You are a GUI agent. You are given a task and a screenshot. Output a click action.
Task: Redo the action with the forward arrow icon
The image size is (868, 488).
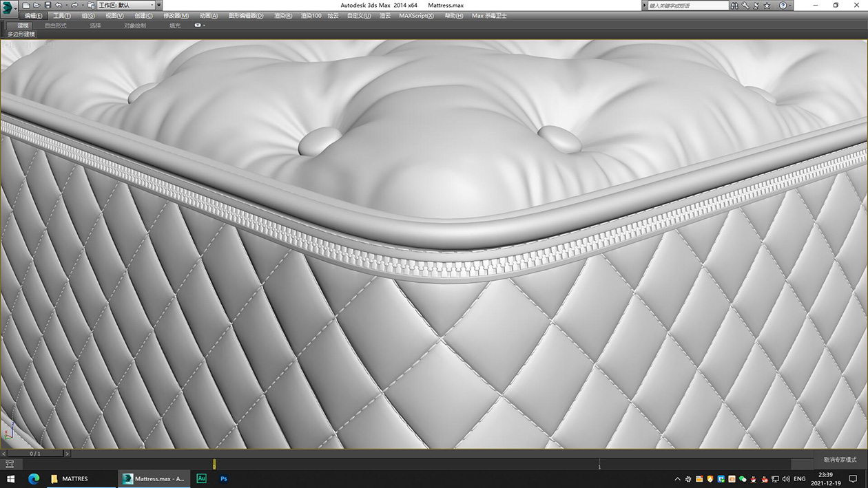74,6
